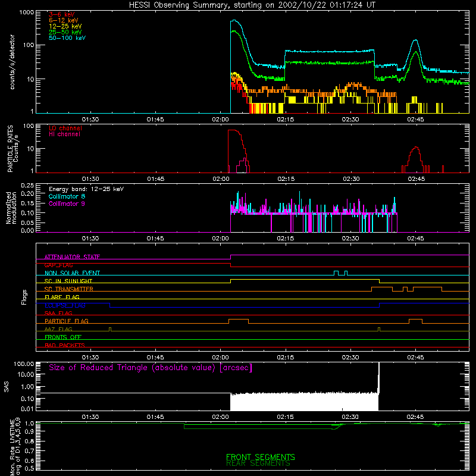This screenshot has width=476, height=476.
Task: Click the vertical Flags axis label
Action: [24, 297]
